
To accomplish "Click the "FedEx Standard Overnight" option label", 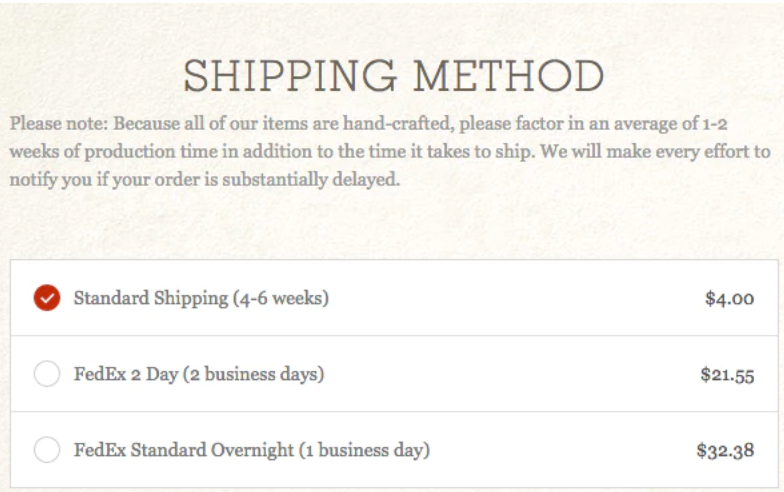I will (184, 450).
